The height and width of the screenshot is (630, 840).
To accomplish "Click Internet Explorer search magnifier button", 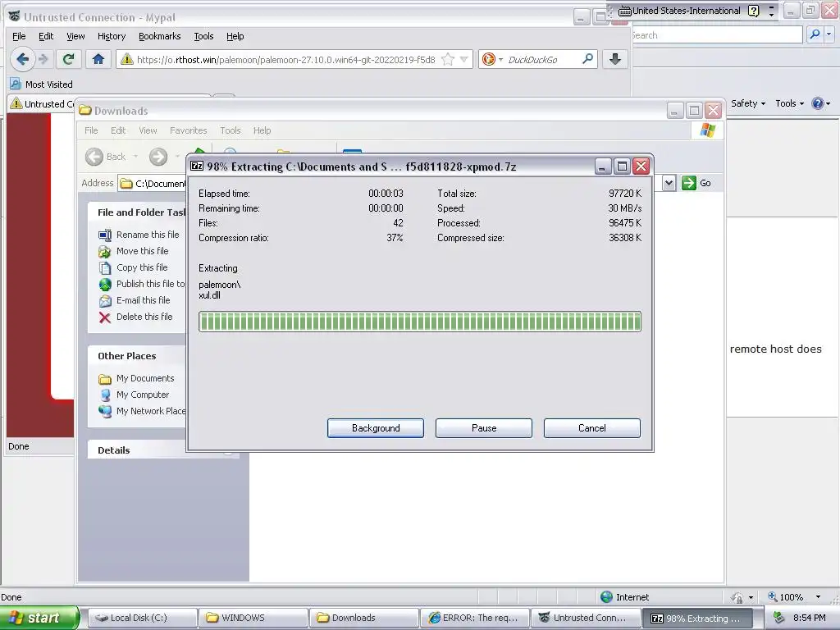I will pyautogui.click(x=815, y=34).
